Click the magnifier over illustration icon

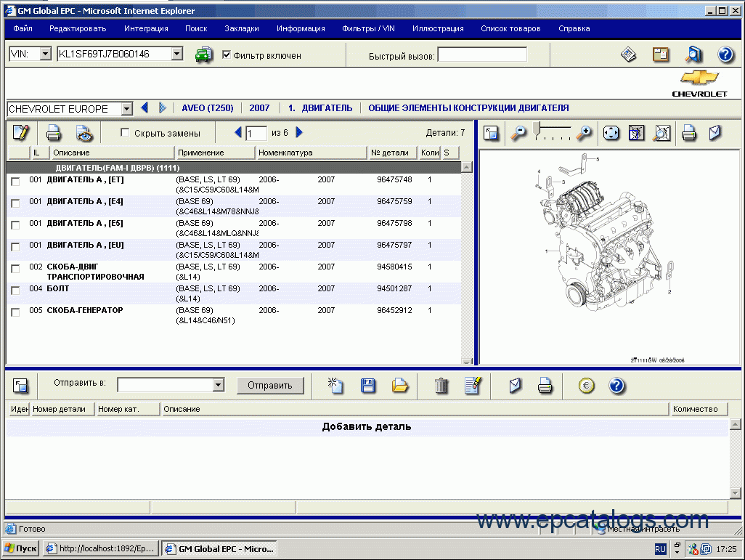(x=661, y=133)
